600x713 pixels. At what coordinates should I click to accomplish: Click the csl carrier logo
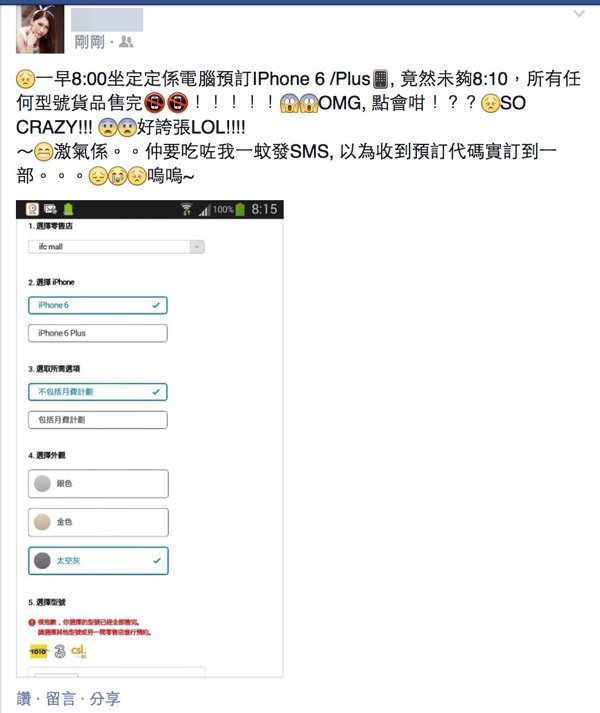(79, 651)
